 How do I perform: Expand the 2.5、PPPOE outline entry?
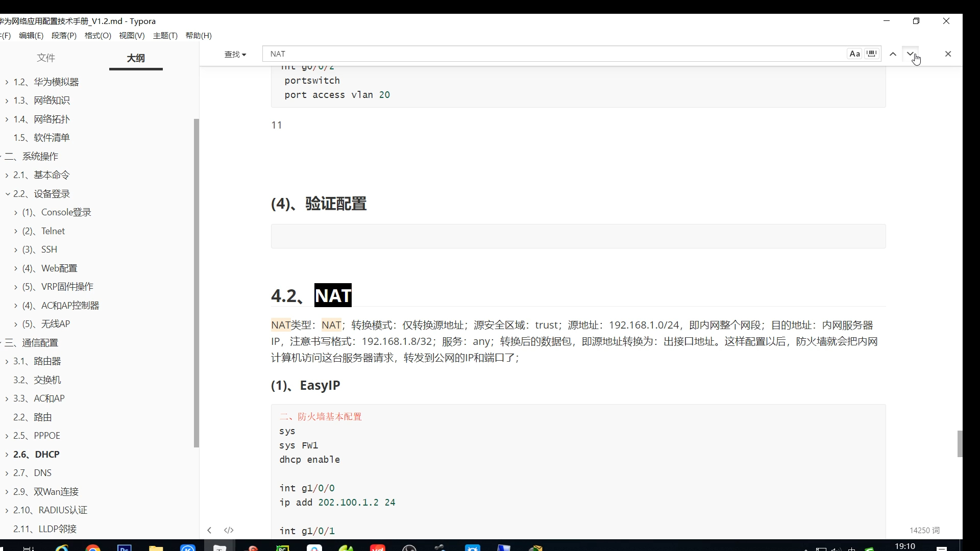[6, 435]
